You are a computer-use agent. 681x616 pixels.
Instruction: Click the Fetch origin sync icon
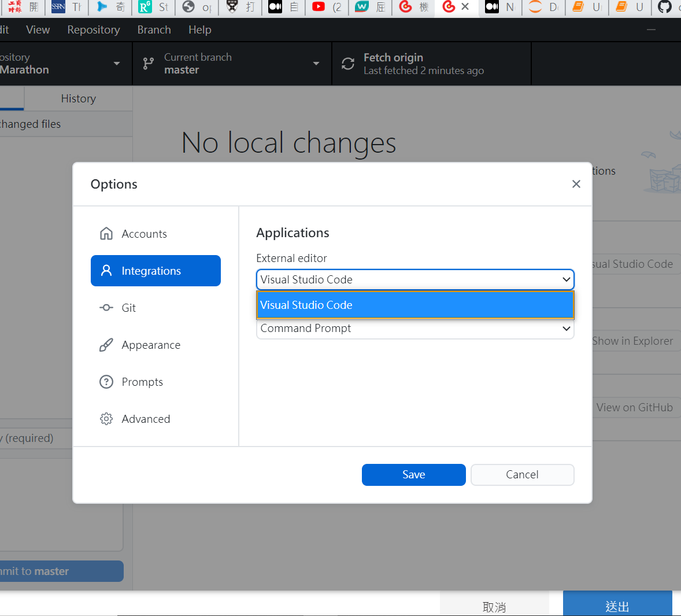pyautogui.click(x=348, y=64)
